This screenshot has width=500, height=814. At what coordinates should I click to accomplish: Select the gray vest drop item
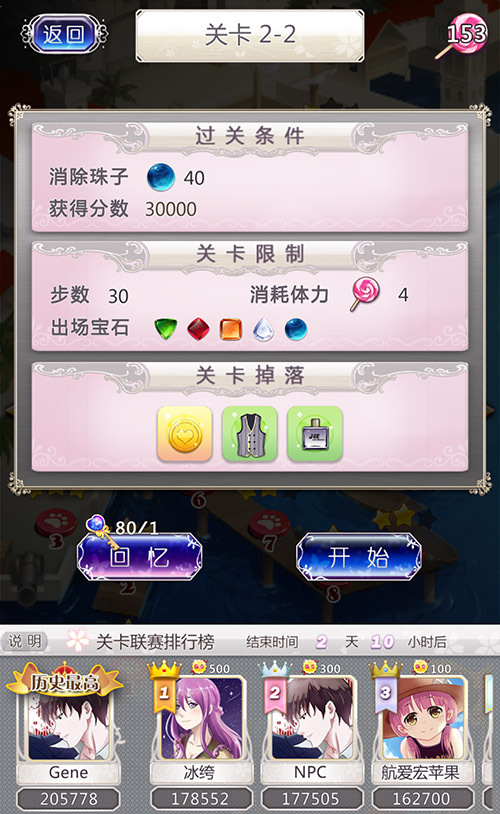pyautogui.click(x=250, y=434)
